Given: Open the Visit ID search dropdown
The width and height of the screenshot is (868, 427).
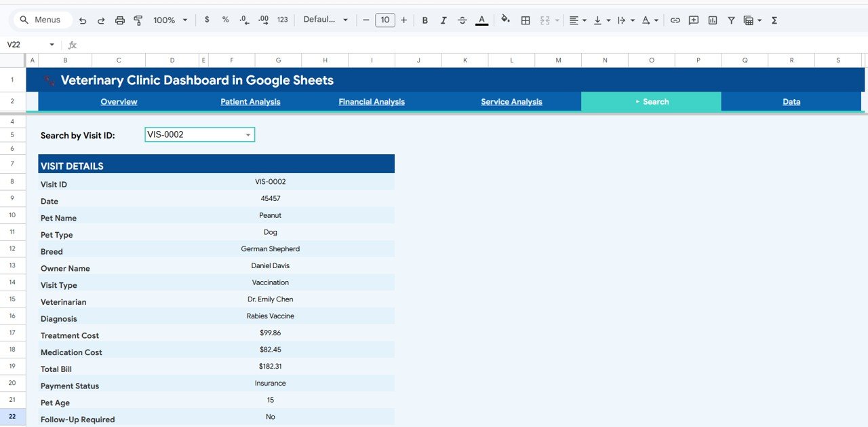Looking at the screenshot, I should pos(248,134).
